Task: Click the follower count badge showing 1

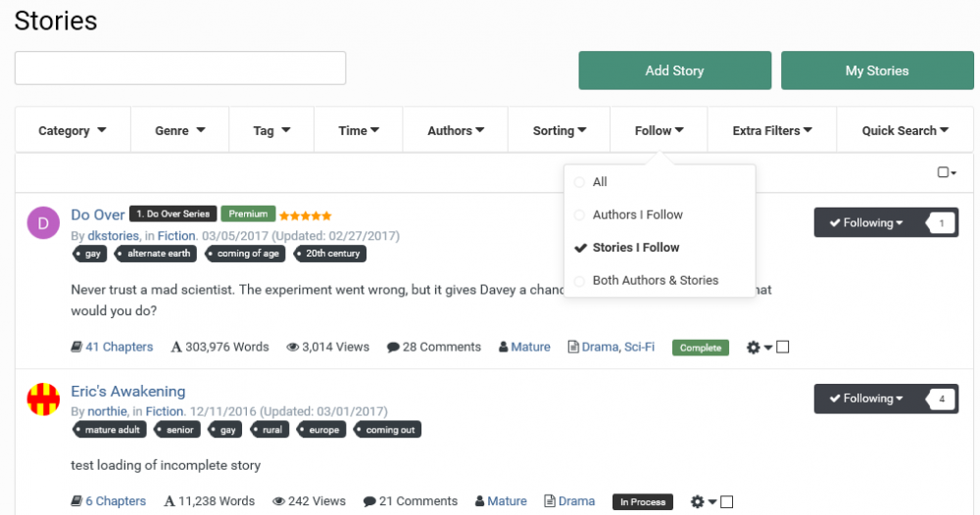Action: (x=941, y=223)
